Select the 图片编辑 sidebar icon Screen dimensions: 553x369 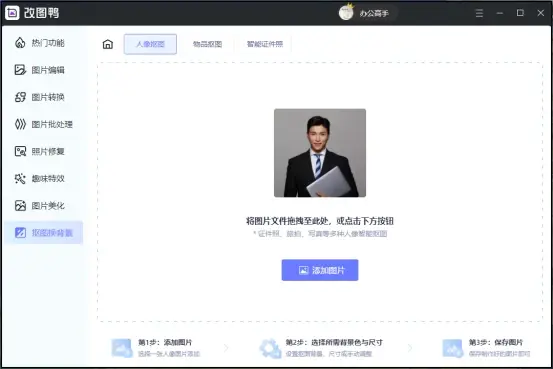click(x=20, y=70)
